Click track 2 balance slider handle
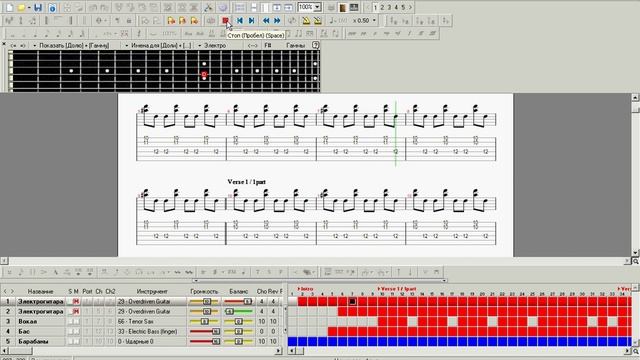 pyautogui.click(x=229, y=311)
